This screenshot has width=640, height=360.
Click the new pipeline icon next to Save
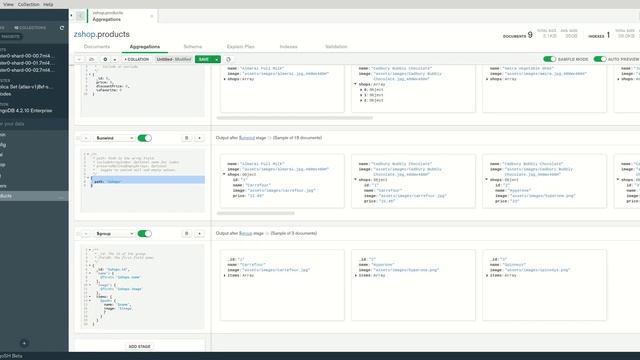pos(228,59)
